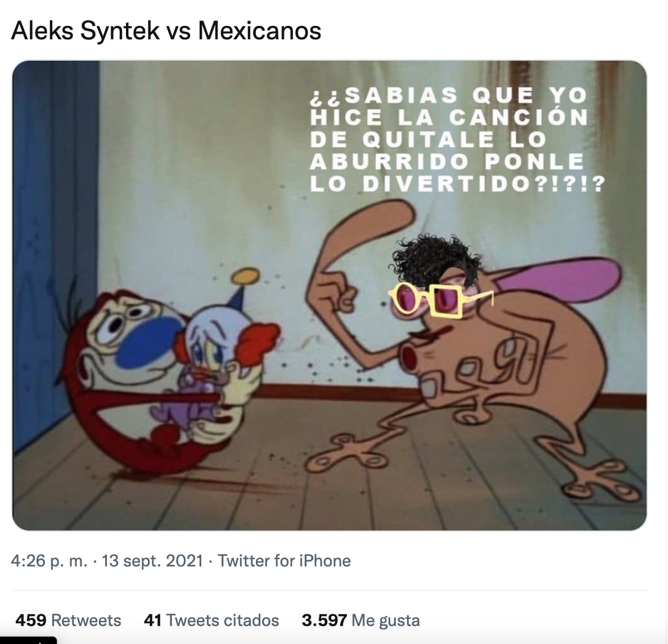Click the yellow pompom on the clown hat
668x644 pixels.
pyautogui.click(x=245, y=276)
